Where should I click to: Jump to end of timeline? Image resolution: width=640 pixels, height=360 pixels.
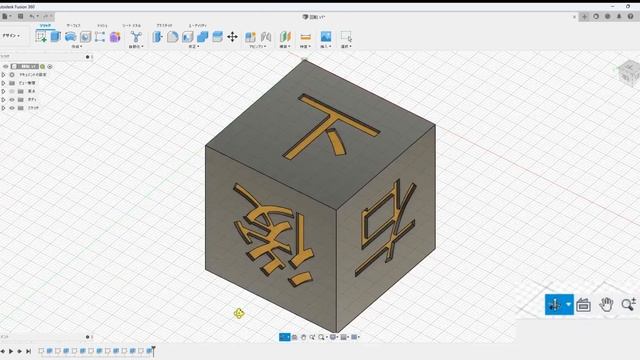coord(28,351)
